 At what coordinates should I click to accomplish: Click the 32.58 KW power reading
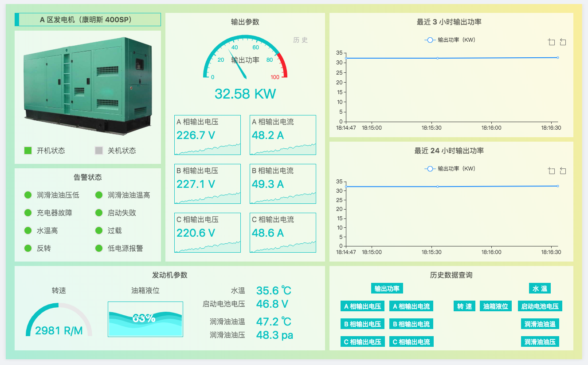pos(245,94)
